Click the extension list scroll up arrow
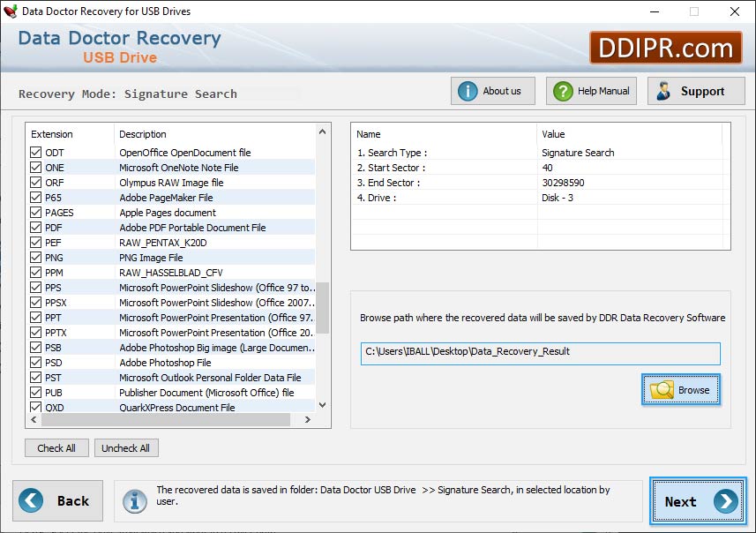756x533 pixels. click(323, 131)
